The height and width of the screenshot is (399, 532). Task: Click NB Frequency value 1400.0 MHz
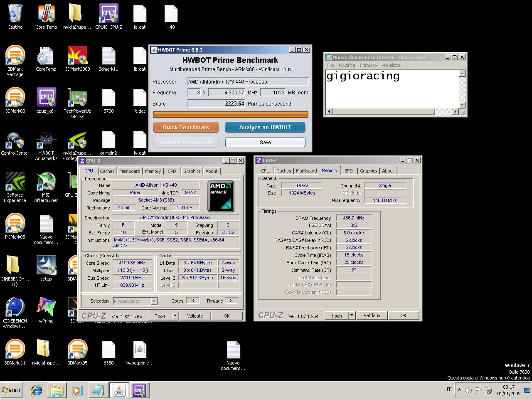tap(384, 200)
